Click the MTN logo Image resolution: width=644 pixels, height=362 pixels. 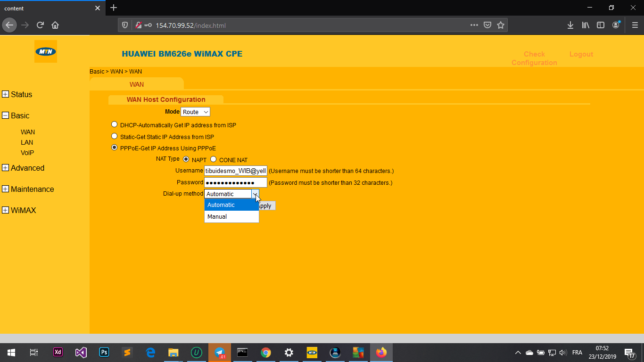(46, 51)
